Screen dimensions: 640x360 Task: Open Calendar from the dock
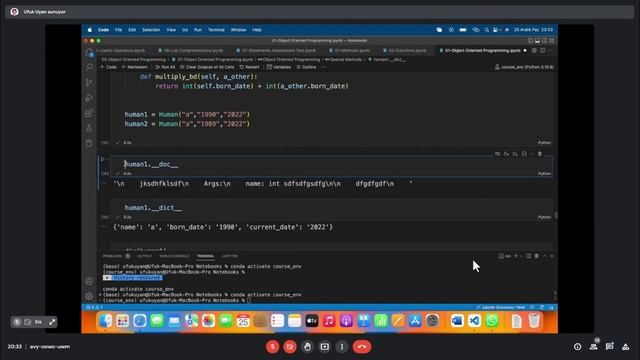pos(243,321)
